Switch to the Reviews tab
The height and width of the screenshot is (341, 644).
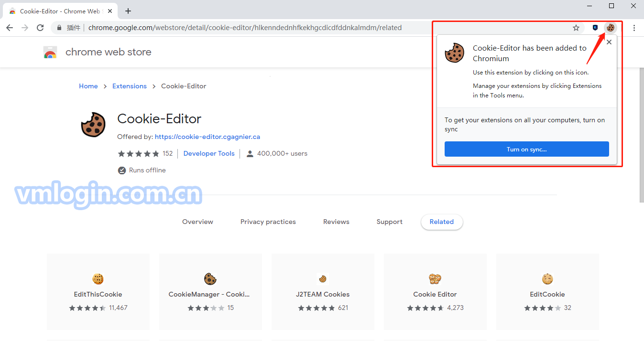(x=336, y=222)
